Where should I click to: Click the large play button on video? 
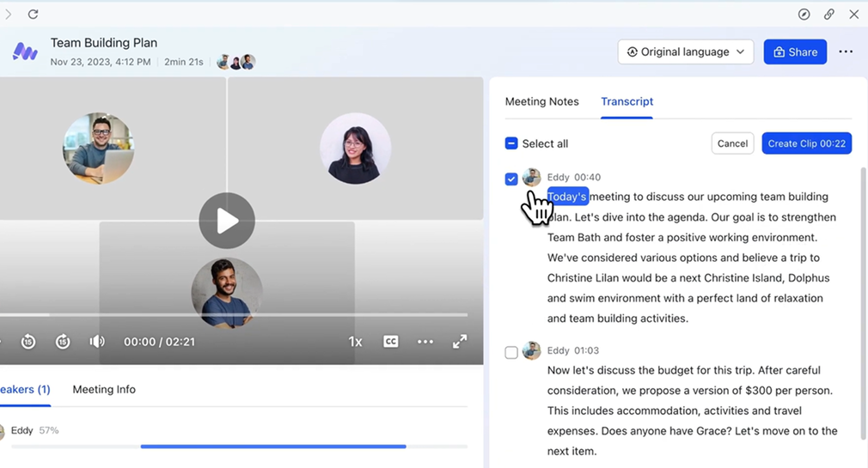[227, 221]
